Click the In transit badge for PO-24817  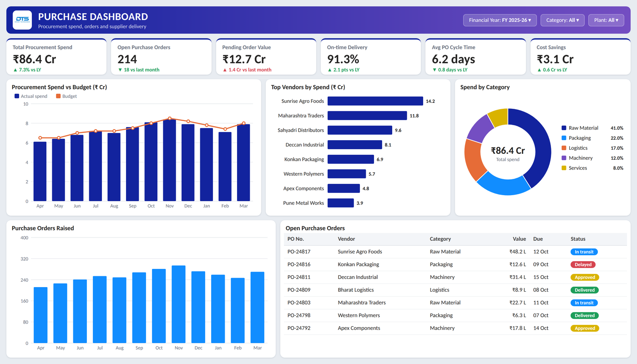tap(584, 252)
